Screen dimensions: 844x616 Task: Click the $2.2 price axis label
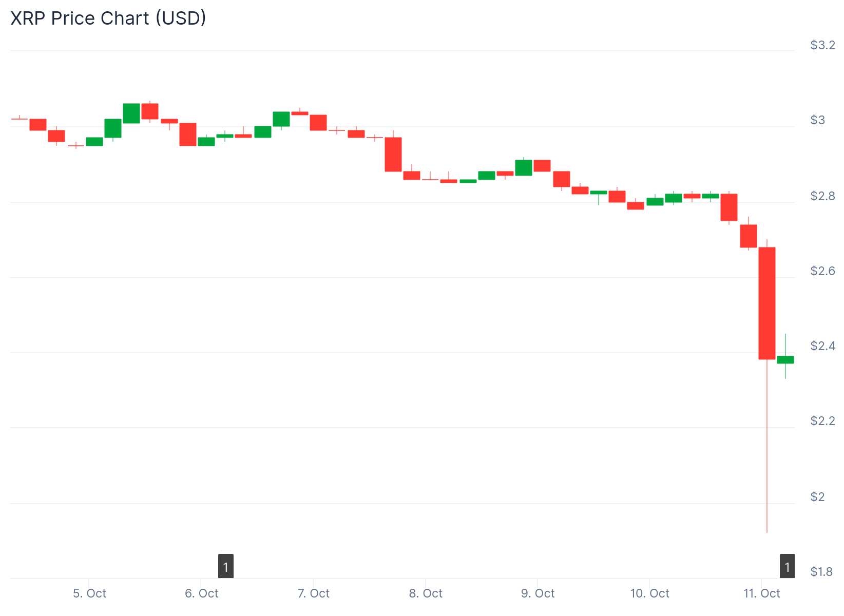(822, 421)
